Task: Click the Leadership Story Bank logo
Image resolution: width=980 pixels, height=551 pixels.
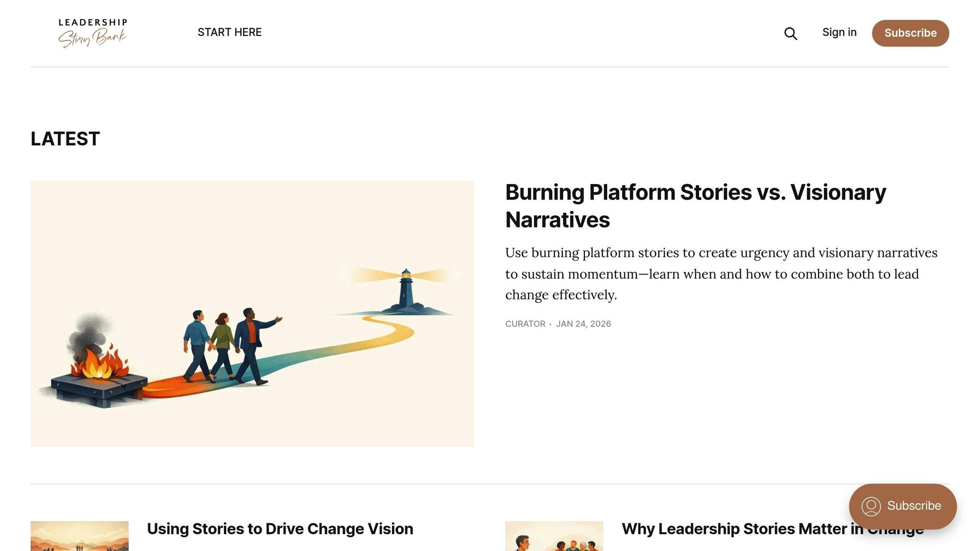Action: point(92,32)
